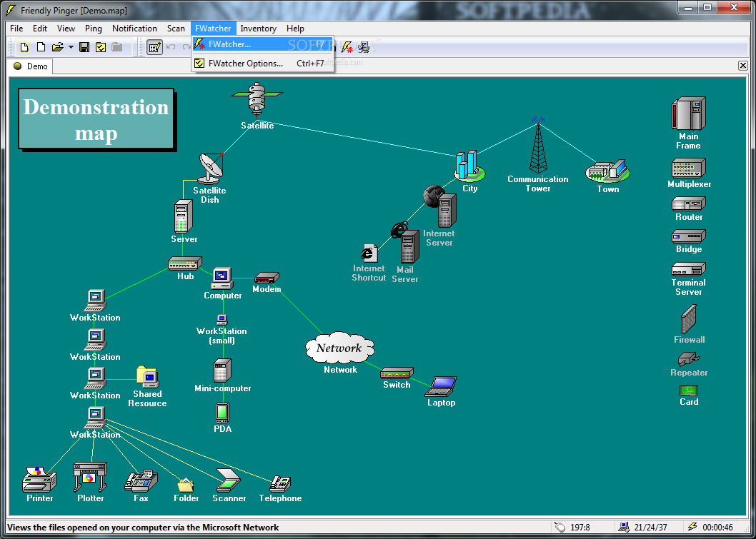Select the Bridge icon
The height and width of the screenshot is (539, 756).
point(689,236)
